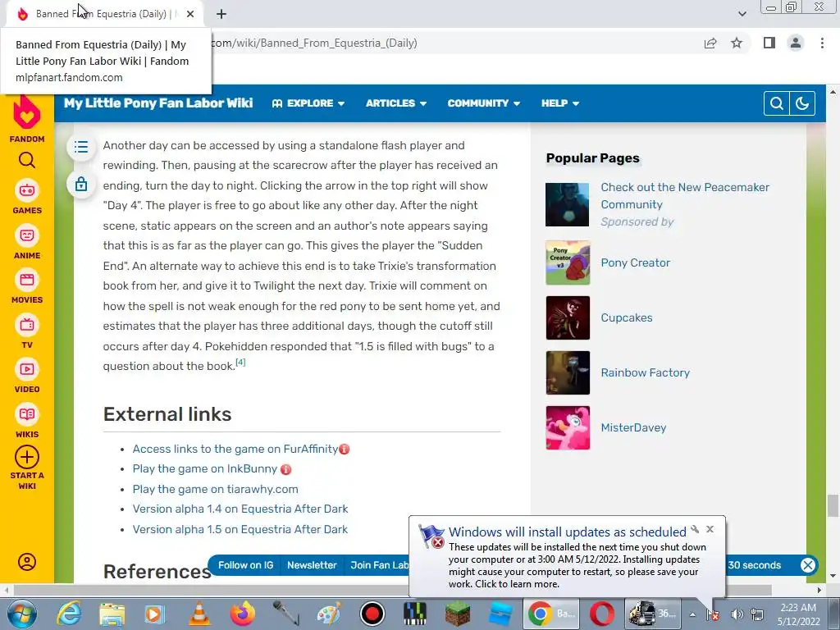
Task: Open Access links on FurAffinity link
Action: click(235, 449)
